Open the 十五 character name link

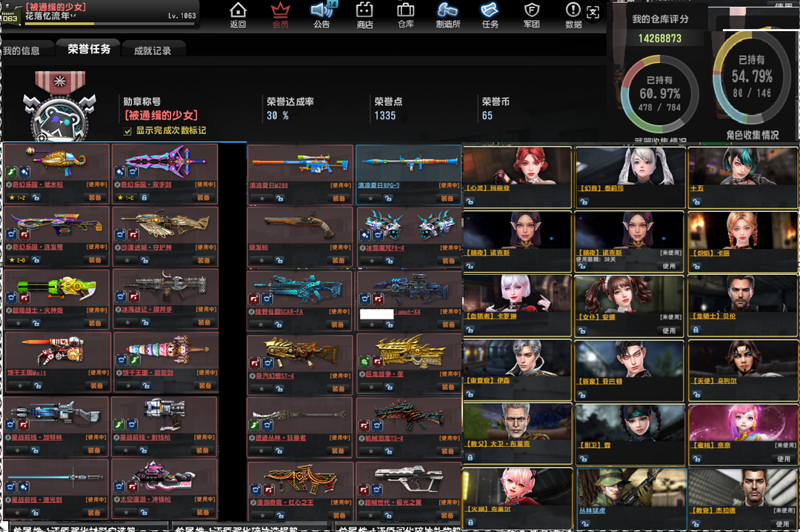697,188
